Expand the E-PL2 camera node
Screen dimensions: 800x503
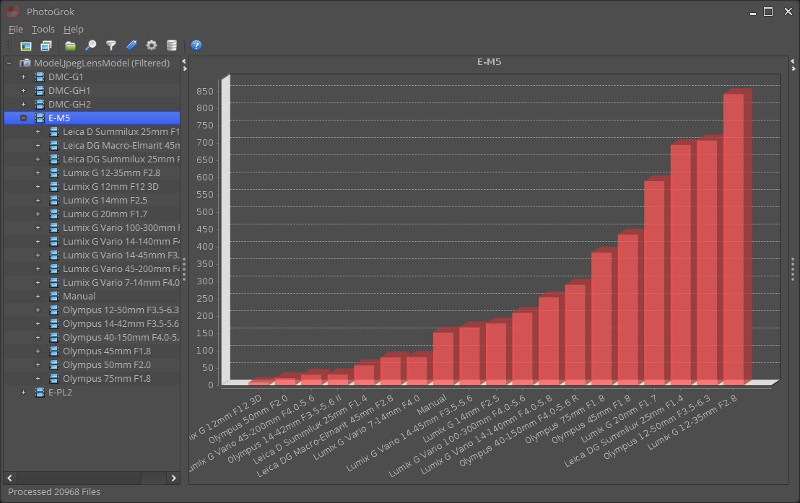click(23, 393)
